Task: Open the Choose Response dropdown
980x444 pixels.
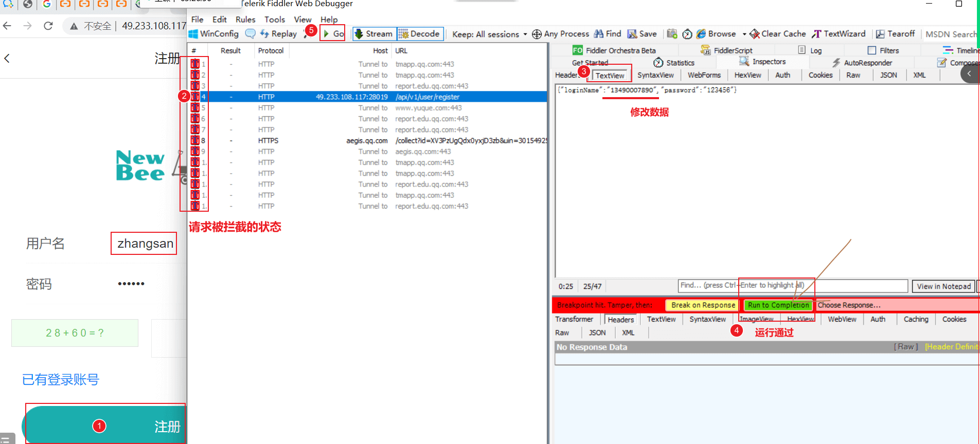Action: pos(898,305)
